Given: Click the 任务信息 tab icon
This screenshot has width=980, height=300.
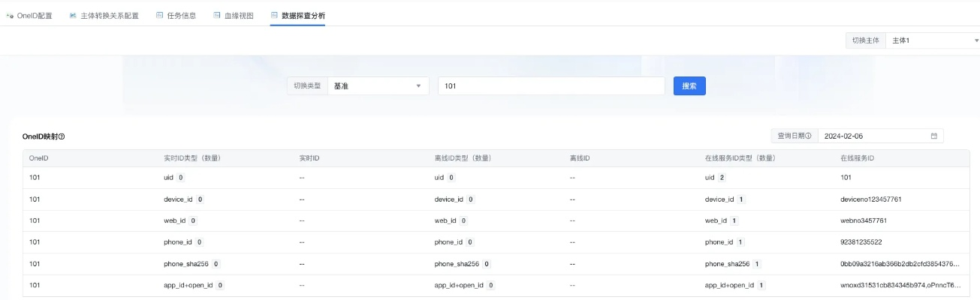Looking at the screenshot, I should point(159,15).
